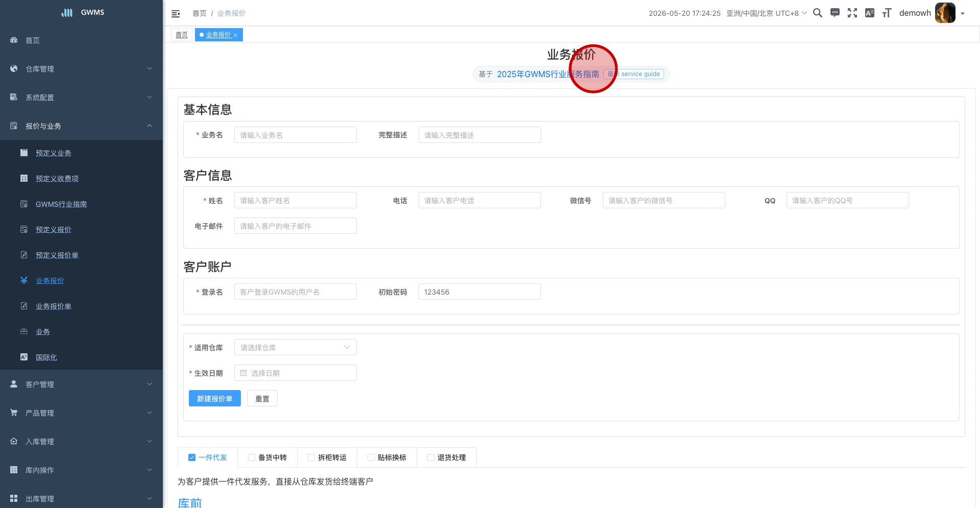Viewport: 980px width, 508px height.
Task: Click the 客户管理 person icon
Action: 14,384
